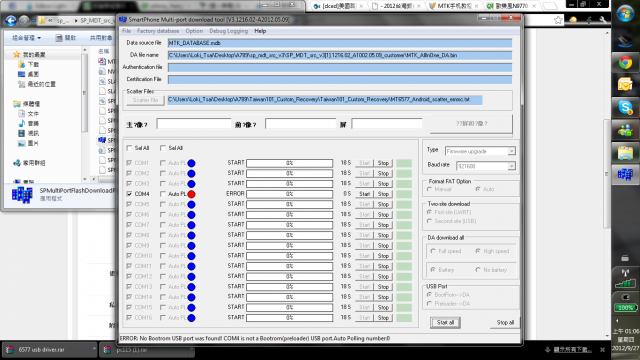The image size is (640, 360).
Task: Open browser wrench settings menu
Action: 603,20
